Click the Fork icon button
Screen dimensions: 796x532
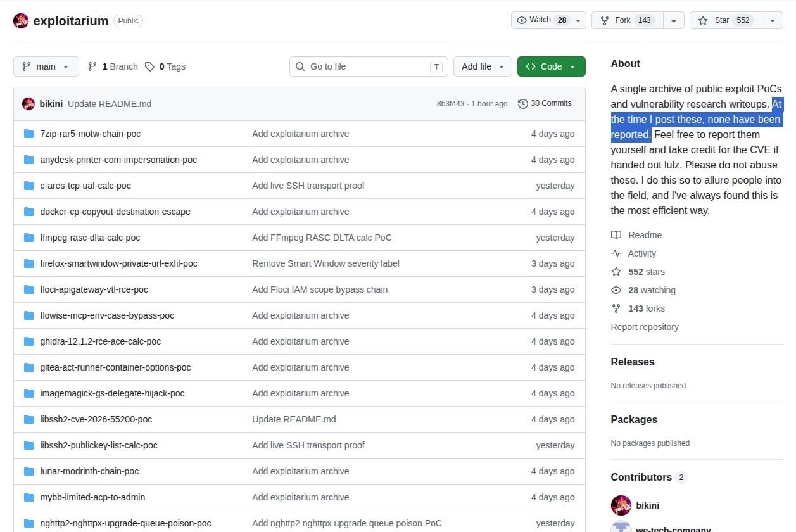point(605,20)
